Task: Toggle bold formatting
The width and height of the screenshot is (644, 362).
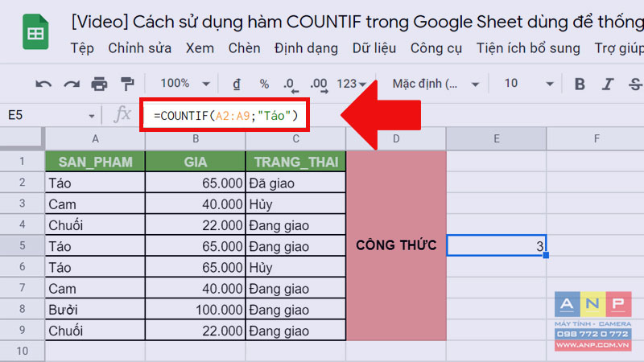Action: [x=580, y=84]
